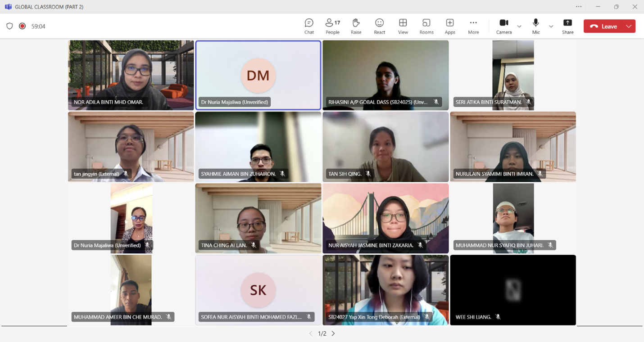Open breakout Rooms
644x342 pixels.
426,26
